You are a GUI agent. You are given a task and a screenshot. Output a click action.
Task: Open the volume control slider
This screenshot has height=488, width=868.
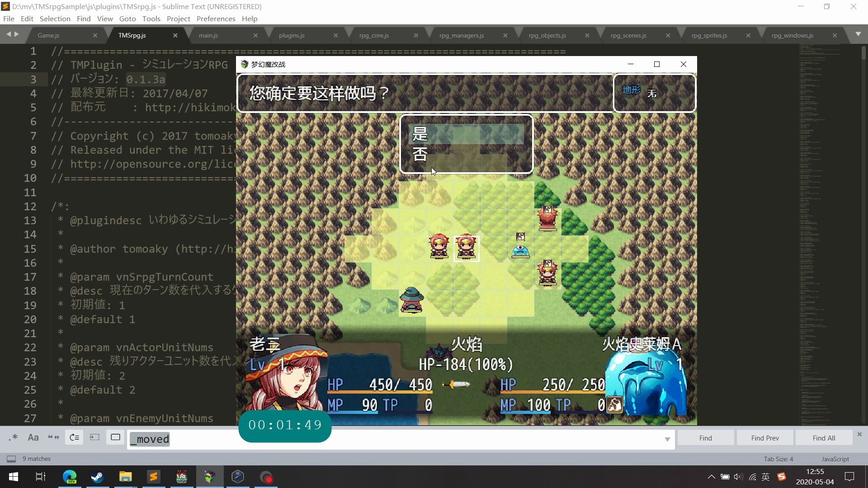pyautogui.click(x=738, y=476)
